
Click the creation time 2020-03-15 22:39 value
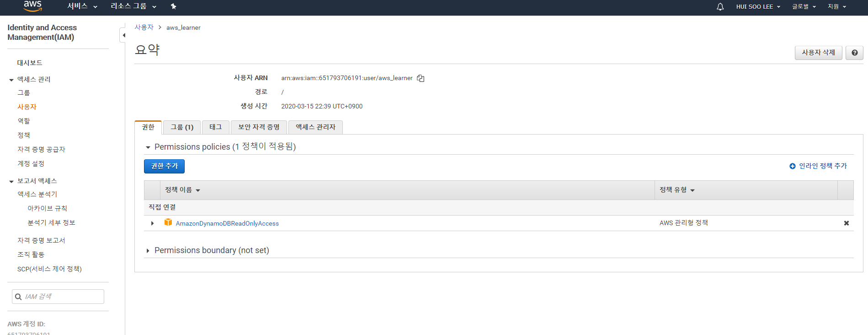(x=322, y=106)
